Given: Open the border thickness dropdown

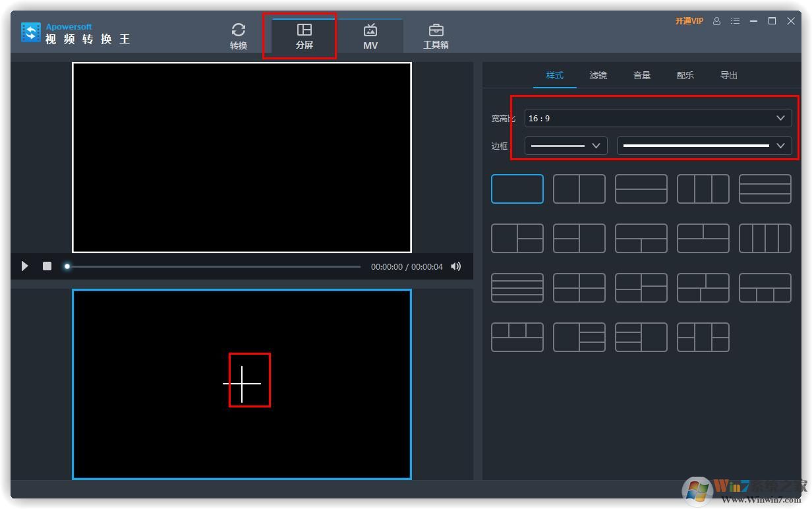Looking at the screenshot, I should pyautogui.click(x=565, y=146).
